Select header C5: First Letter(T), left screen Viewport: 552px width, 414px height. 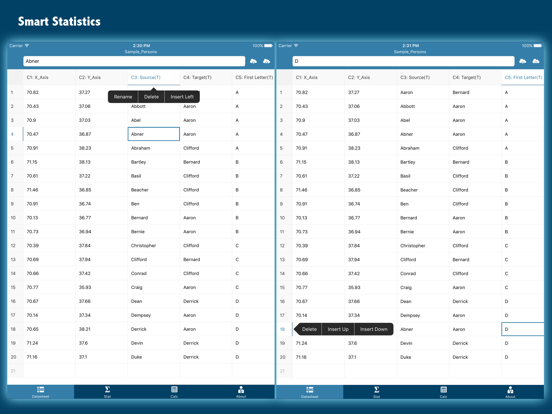[254, 77]
